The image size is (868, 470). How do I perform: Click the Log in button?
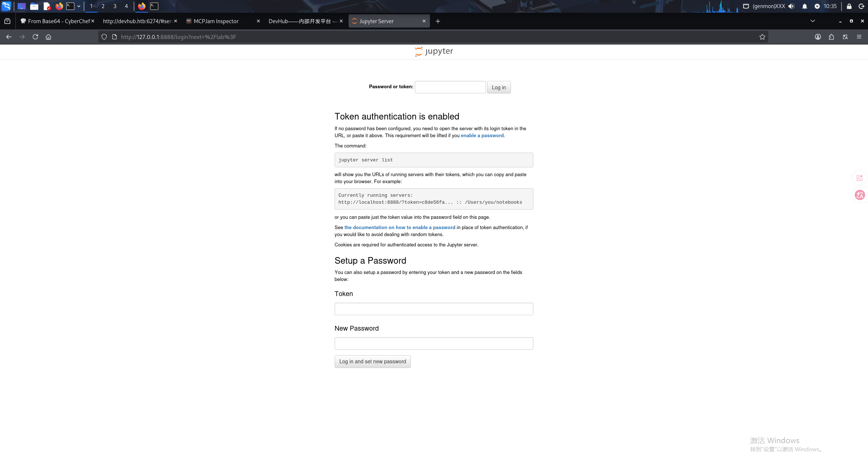(x=499, y=87)
